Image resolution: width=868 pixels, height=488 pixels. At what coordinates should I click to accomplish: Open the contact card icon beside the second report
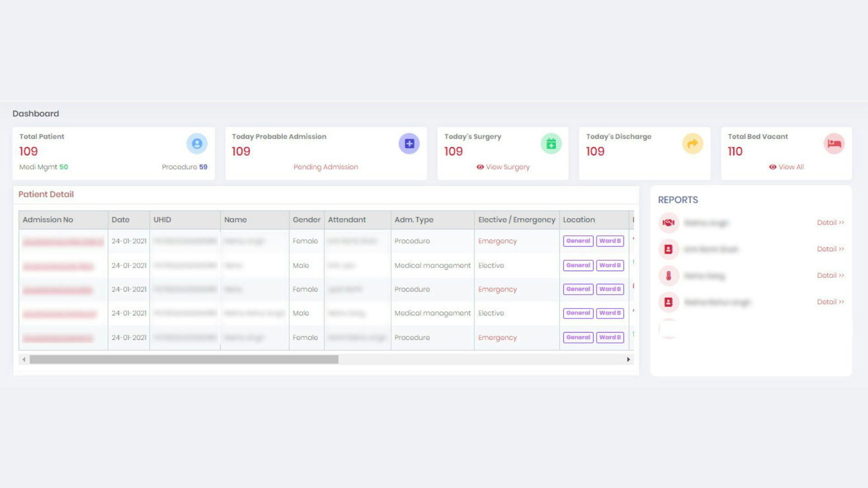coord(668,249)
